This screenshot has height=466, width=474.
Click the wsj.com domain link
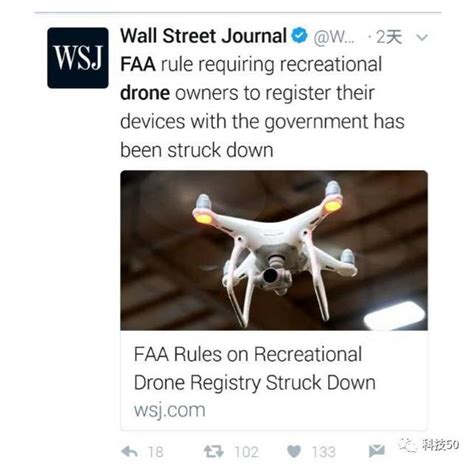pos(169,410)
